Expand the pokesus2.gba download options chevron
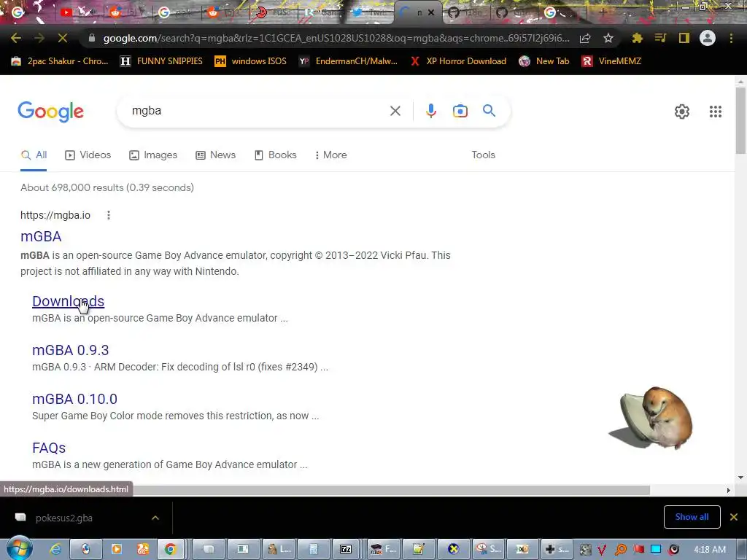747x560 pixels. [x=155, y=518]
